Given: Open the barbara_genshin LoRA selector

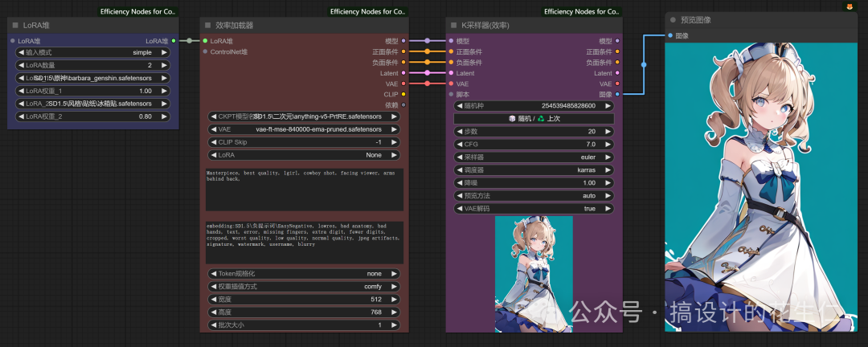Looking at the screenshot, I should click(93, 78).
